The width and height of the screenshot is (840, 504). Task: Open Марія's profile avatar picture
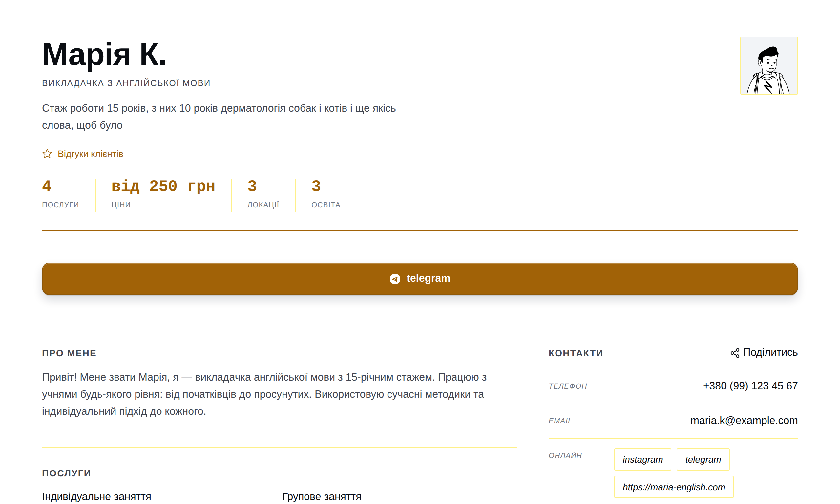(769, 66)
